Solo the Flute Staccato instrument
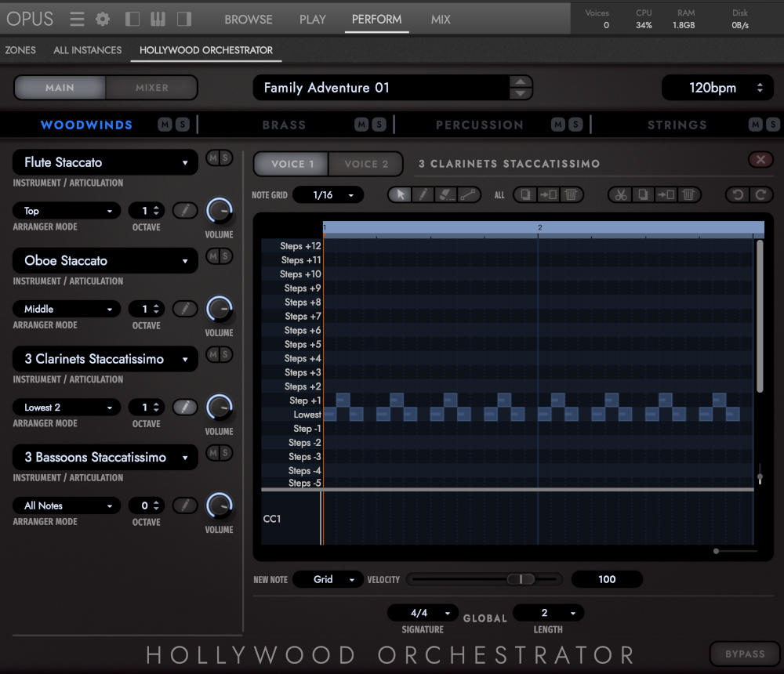The image size is (784, 674). click(x=226, y=158)
